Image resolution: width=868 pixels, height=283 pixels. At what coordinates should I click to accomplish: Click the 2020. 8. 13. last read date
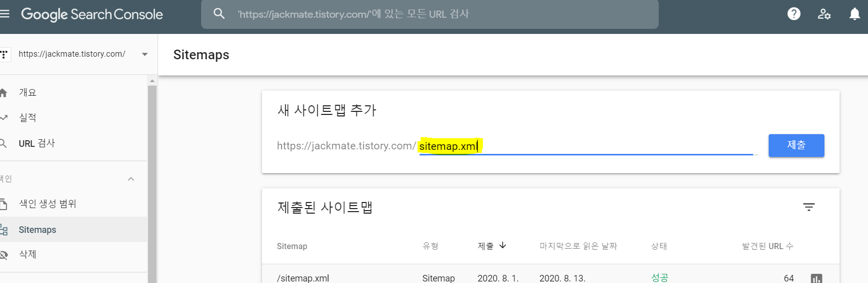point(562,278)
